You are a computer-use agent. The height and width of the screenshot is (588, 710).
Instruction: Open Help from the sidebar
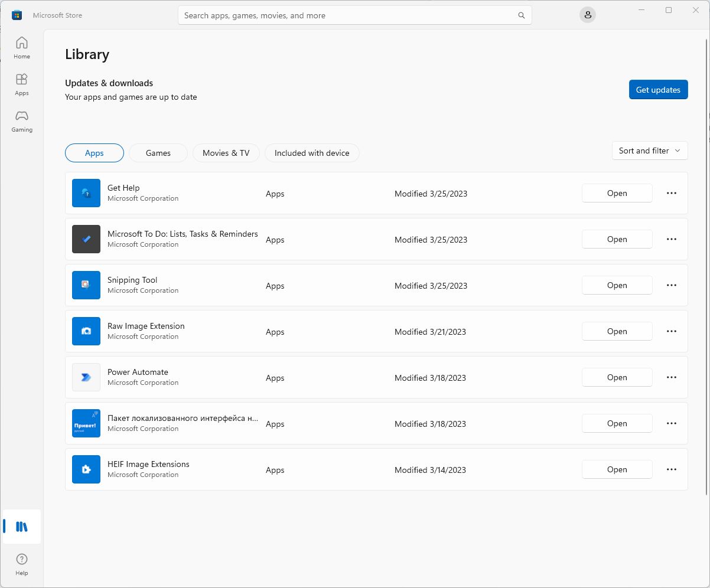click(22, 564)
